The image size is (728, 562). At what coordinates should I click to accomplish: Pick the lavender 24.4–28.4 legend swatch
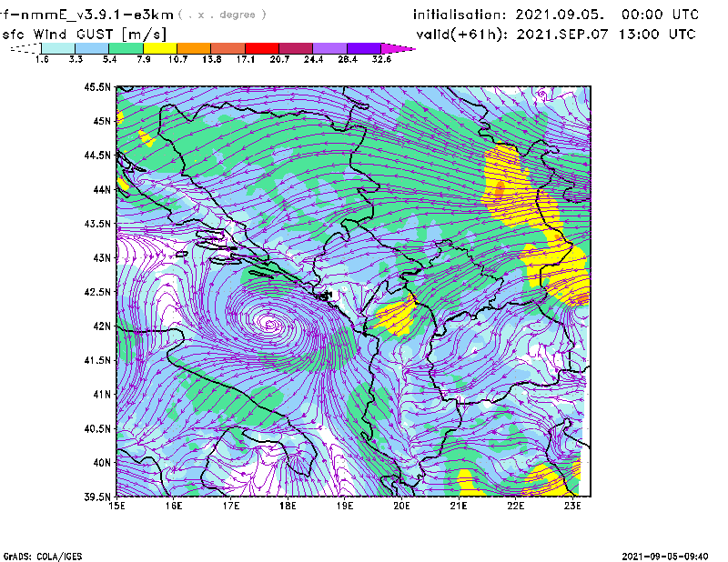click(329, 48)
